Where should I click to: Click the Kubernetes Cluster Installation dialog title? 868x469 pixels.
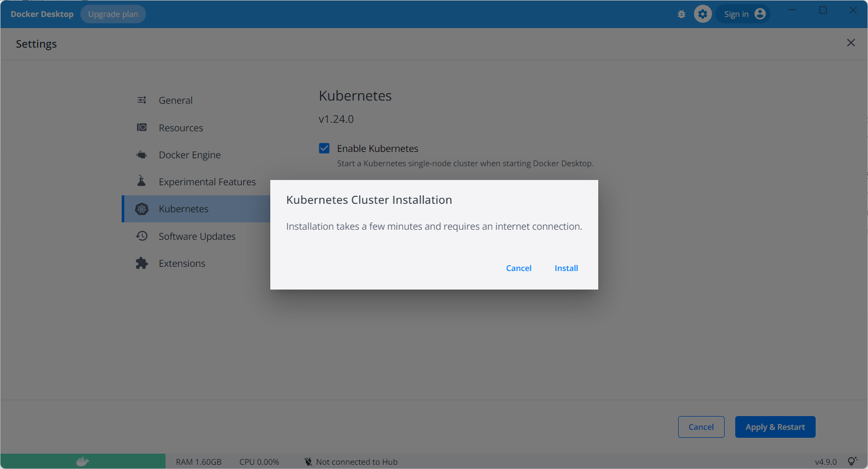tap(369, 200)
